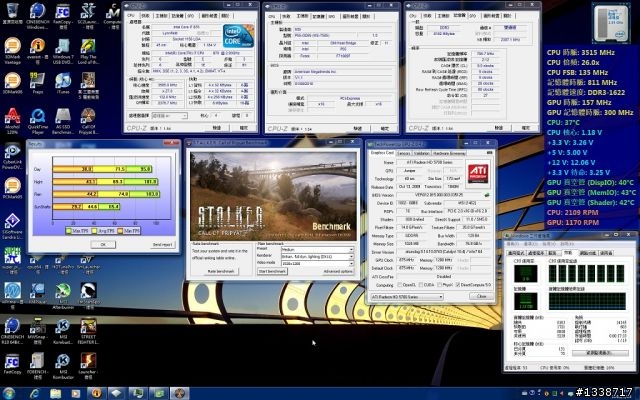Image resolution: width=640 pixels, height=400 pixels.
Task: Expand the Renderer dropdown in STALKER benchmark
Action: 317,256
